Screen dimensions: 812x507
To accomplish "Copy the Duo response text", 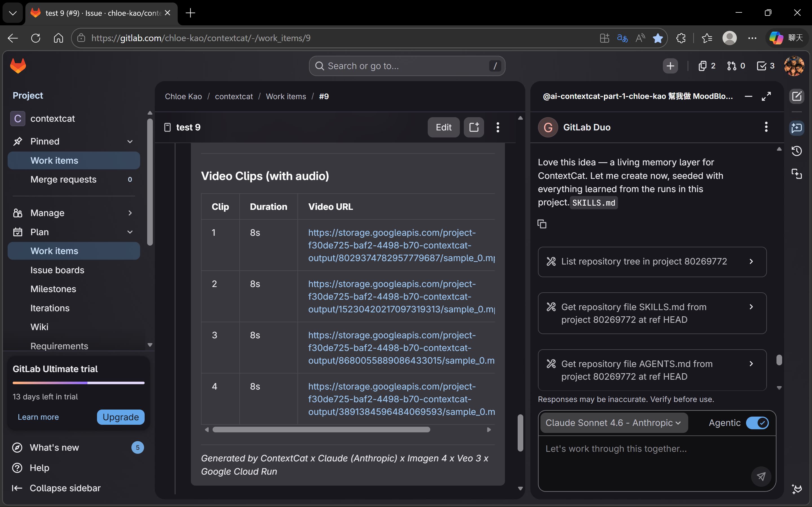I will click(x=542, y=224).
